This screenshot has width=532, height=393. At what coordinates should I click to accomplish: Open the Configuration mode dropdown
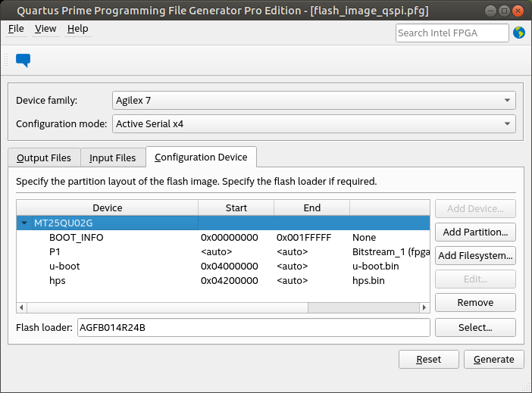[x=314, y=123]
